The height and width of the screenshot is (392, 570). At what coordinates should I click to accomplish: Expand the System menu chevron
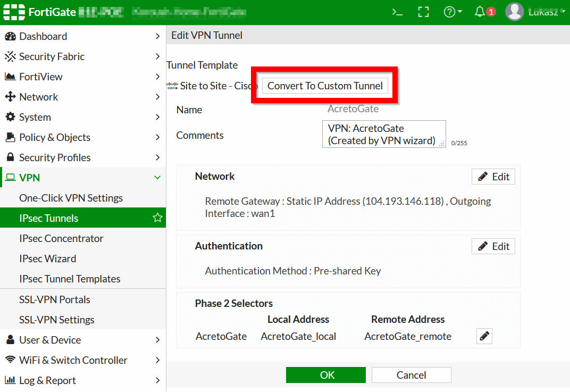(157, 117)
